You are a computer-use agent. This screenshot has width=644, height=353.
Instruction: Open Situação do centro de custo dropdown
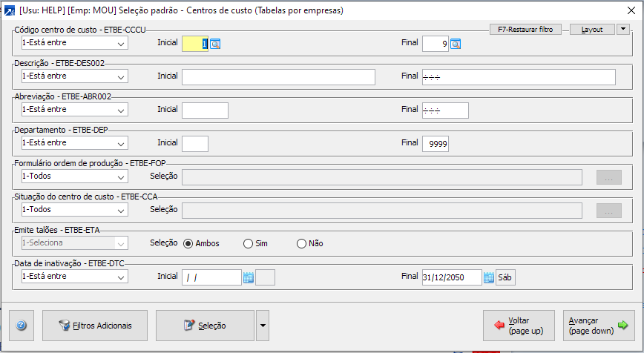tap(75, 210)
